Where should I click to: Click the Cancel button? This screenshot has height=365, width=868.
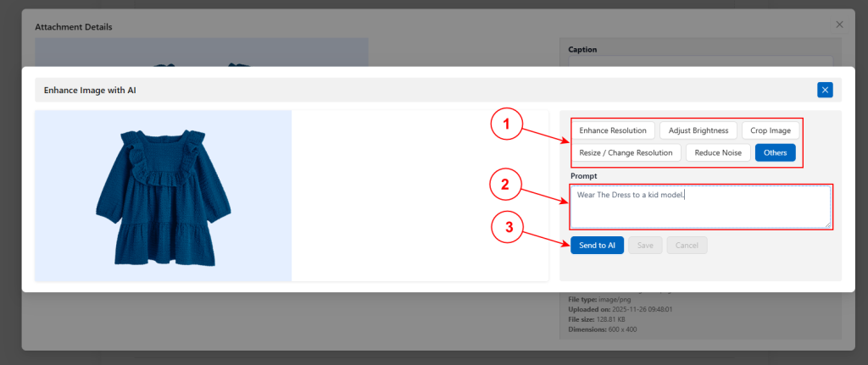point(687,245)
